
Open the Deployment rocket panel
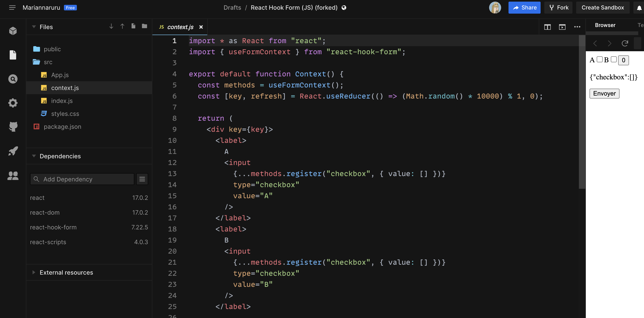click(13, 151)
